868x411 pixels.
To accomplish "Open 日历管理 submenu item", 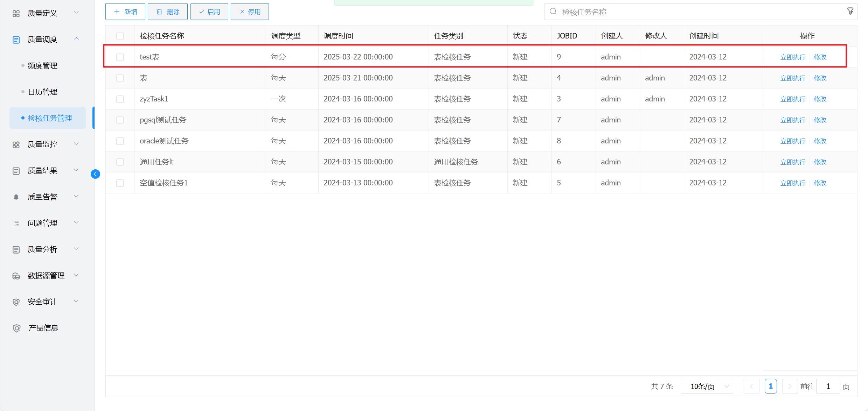I will click(42, 92).
